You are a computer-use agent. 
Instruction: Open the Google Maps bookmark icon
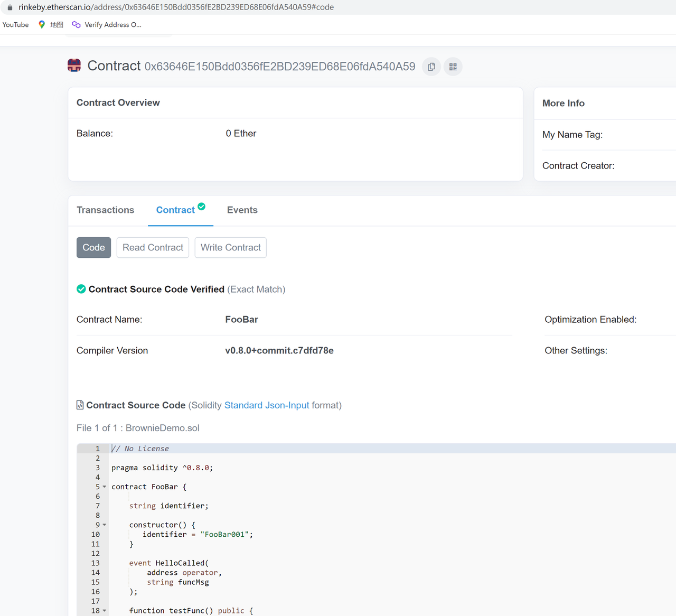[x=42, y=25]
